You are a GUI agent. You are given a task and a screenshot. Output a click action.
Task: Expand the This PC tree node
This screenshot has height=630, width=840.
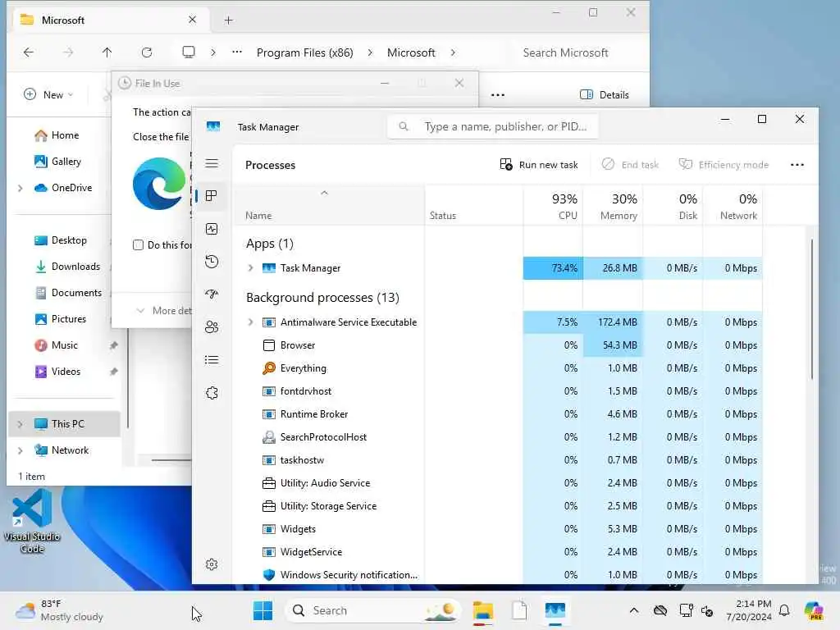21,424
